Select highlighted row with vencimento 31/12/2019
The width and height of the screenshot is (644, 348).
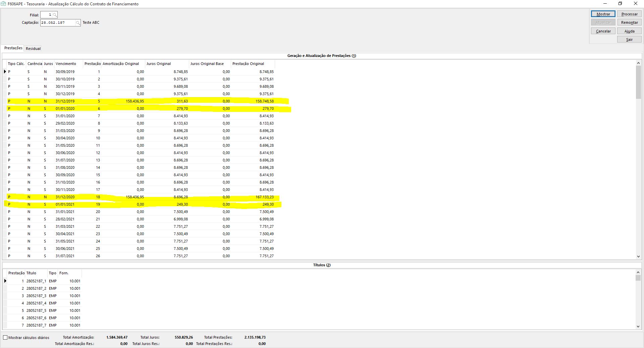[x=65, y=101]
